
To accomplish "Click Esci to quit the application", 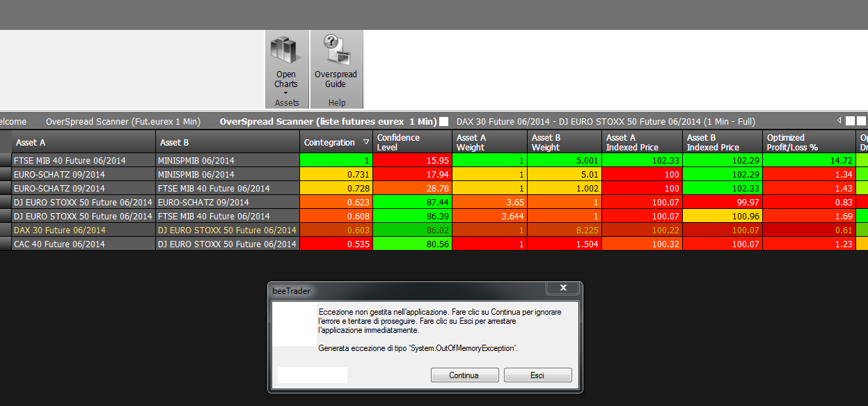I will pos(537,375).
